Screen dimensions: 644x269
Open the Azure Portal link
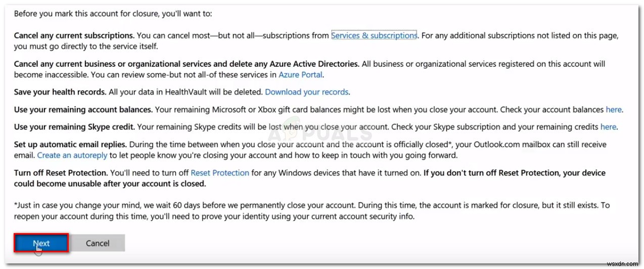click(301, 75)
